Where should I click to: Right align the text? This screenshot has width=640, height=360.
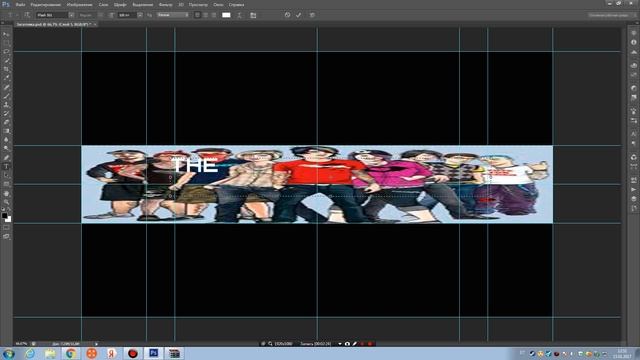pos(213,15)
